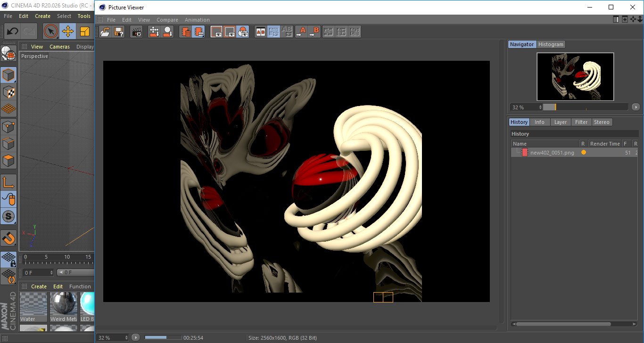Click the sphere-with-arrow render icon
Screen dimensions: 644x343
point(167,32)
